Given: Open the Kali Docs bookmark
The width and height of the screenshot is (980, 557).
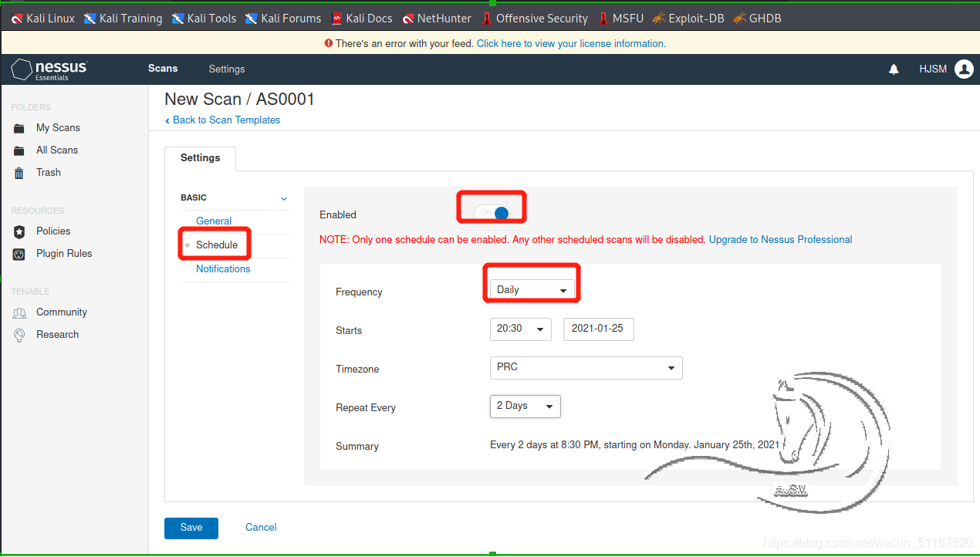Looking at the screenshot, I should (361, 19).
